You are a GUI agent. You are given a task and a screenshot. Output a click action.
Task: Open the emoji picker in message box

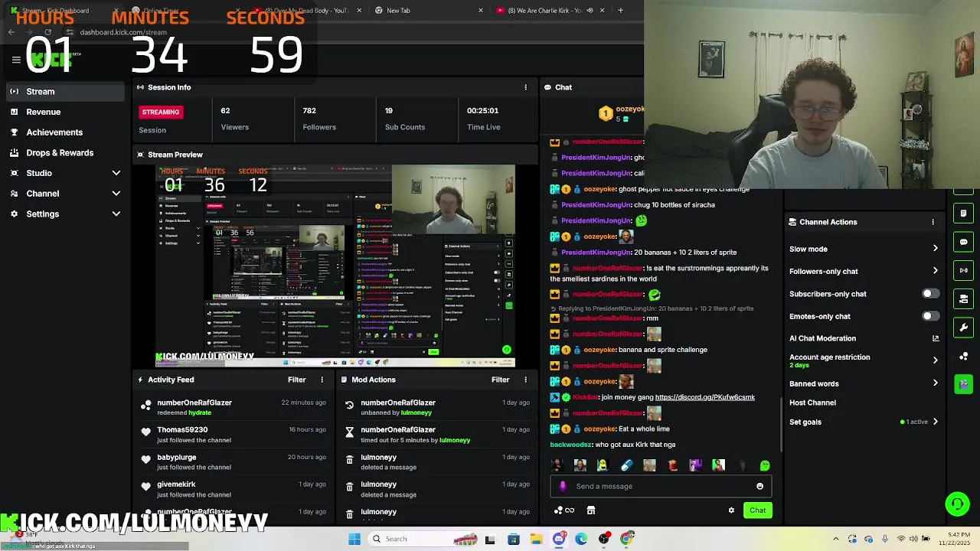pyautogui.click(x=759, y=486)
